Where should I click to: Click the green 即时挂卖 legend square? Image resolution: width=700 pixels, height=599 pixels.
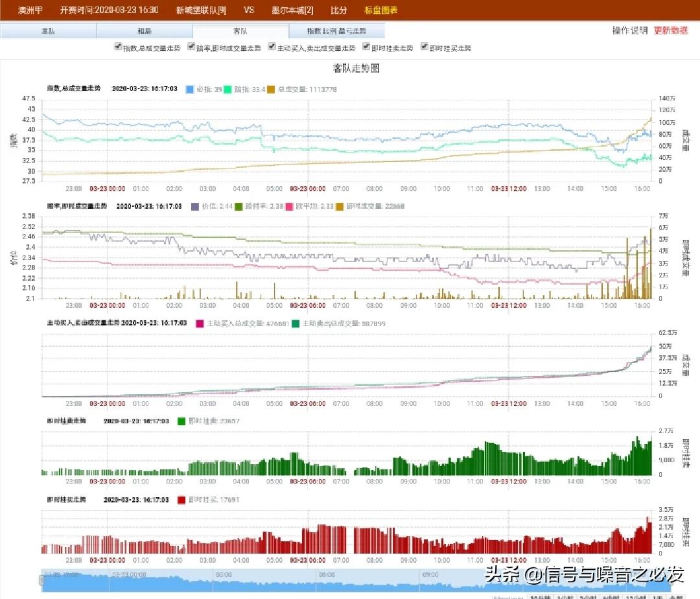pos(181,421)
